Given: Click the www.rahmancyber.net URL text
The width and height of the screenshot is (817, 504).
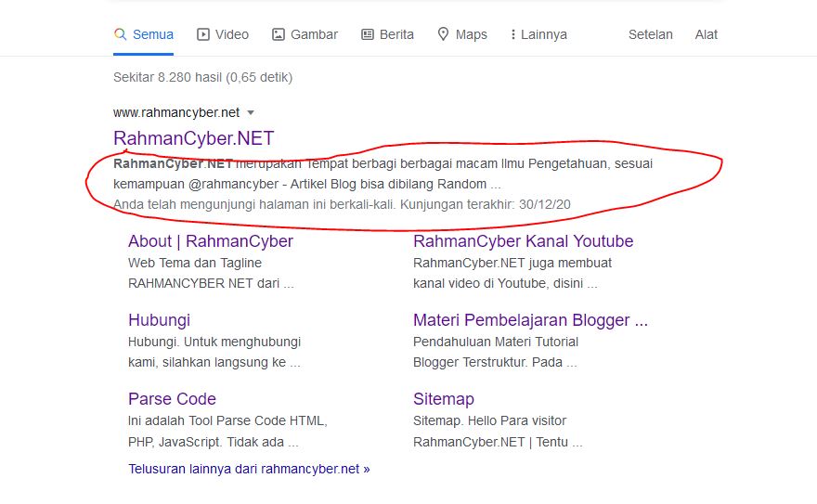Looking at the screenshot, I should pos(176,112).
